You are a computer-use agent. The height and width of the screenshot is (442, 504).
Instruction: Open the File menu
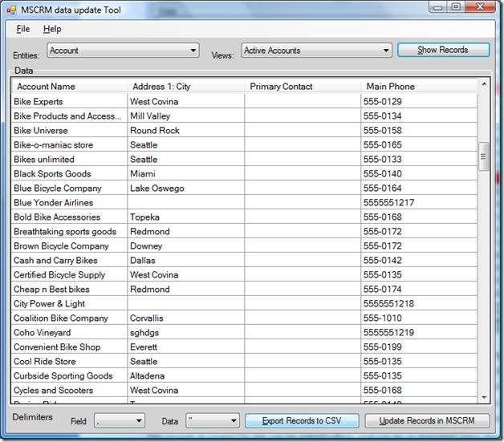[22, 29]
